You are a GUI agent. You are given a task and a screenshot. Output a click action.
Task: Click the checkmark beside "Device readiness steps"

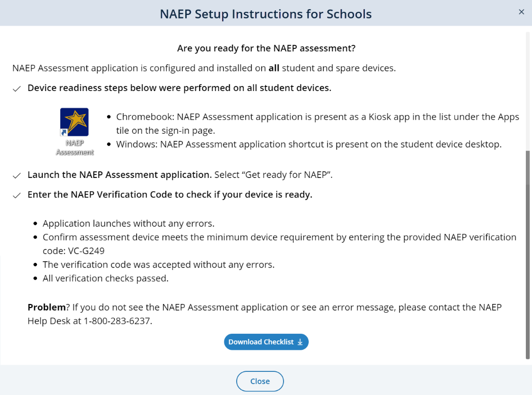17,89
